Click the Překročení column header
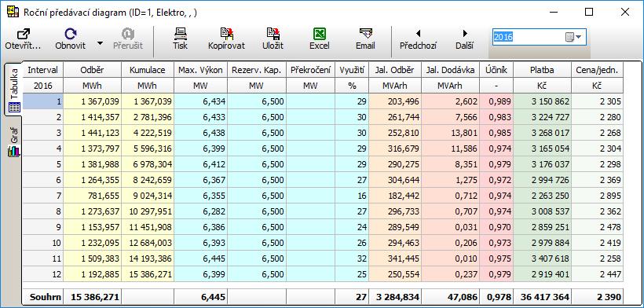This screenshot has height=308, width=644. 310,70
